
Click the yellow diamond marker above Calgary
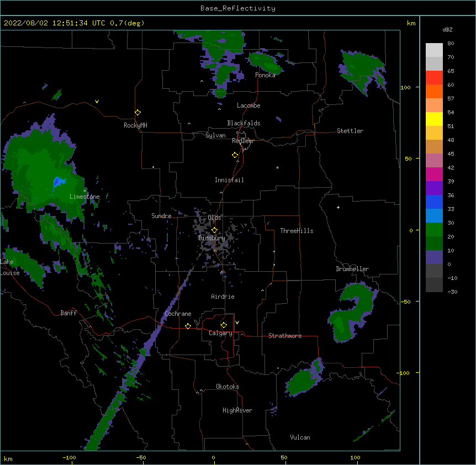tap(224, 325)
